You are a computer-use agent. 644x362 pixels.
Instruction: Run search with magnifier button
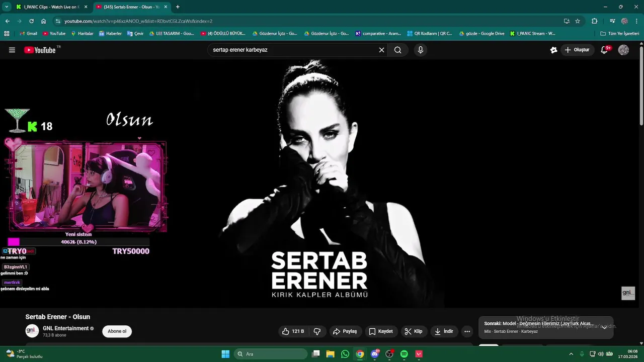[x=398, y=50]
